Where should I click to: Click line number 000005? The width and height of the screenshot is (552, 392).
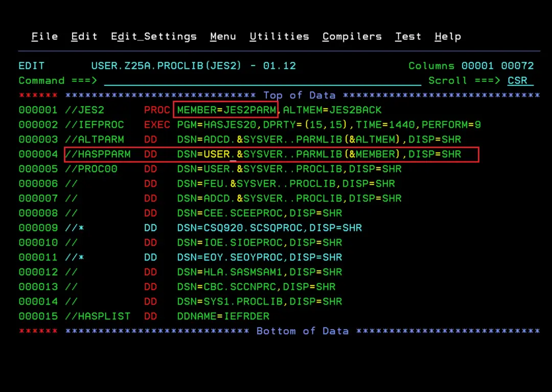click(x=38, y=169)
